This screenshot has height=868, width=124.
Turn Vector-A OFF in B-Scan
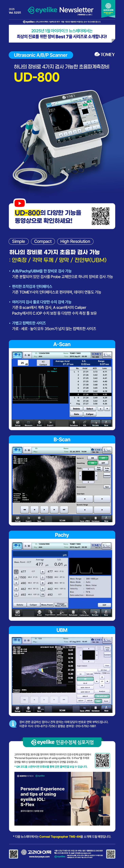coord(103,458)
